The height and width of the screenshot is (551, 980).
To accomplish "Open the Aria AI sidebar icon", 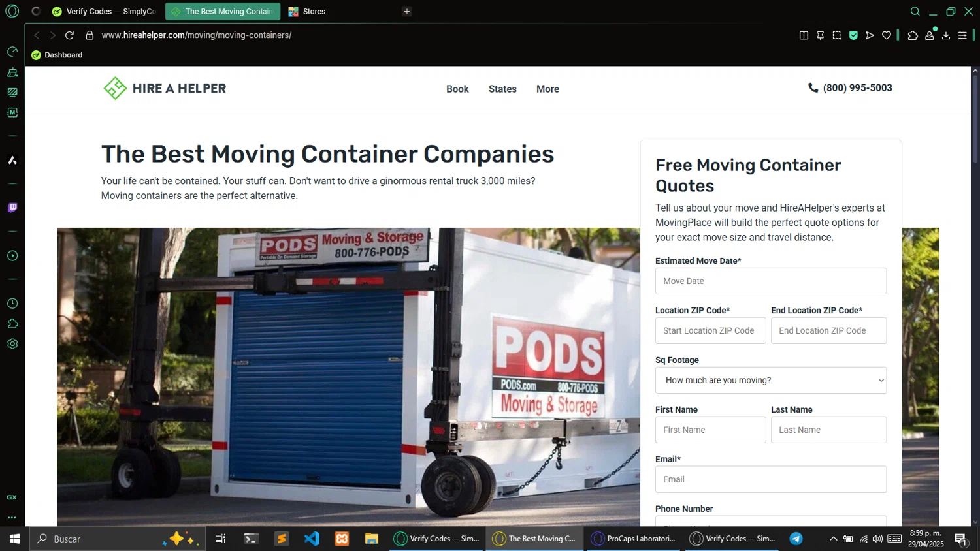I will (x=12, y=160).
